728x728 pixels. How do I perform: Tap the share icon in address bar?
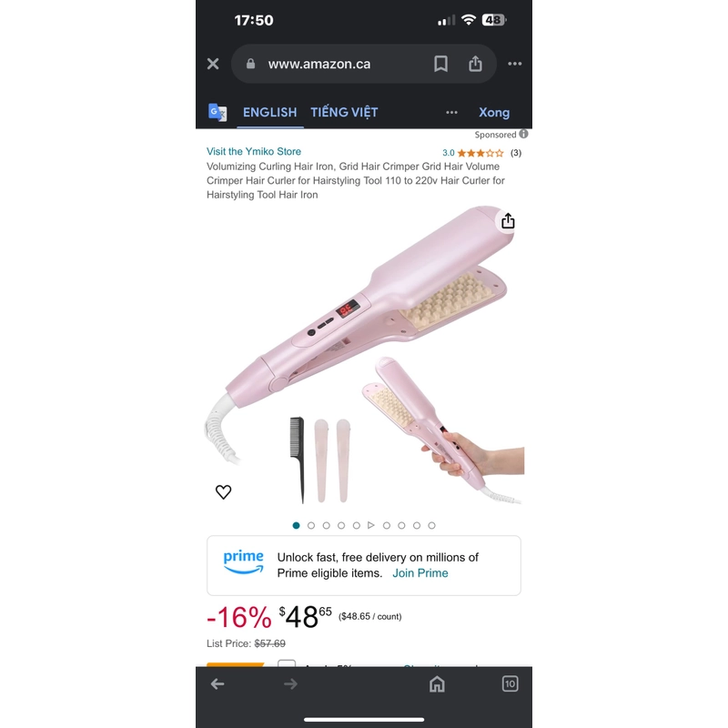[475, 64]
